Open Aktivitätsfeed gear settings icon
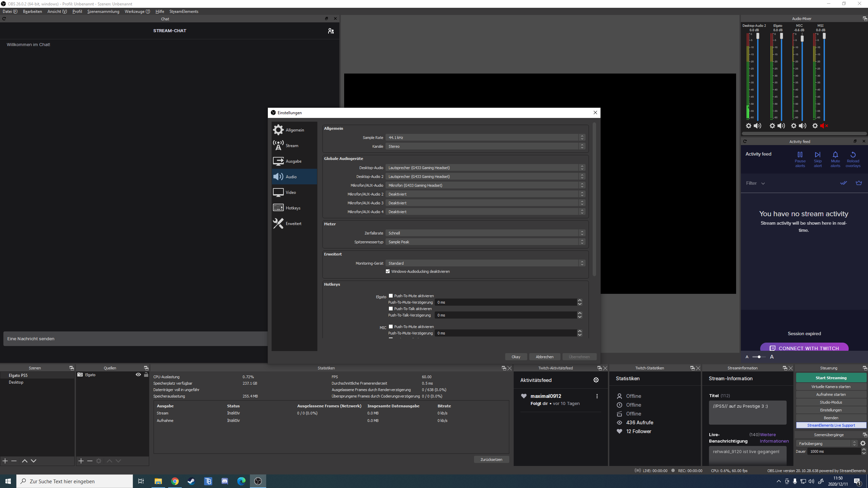 [x=596, y=380]
